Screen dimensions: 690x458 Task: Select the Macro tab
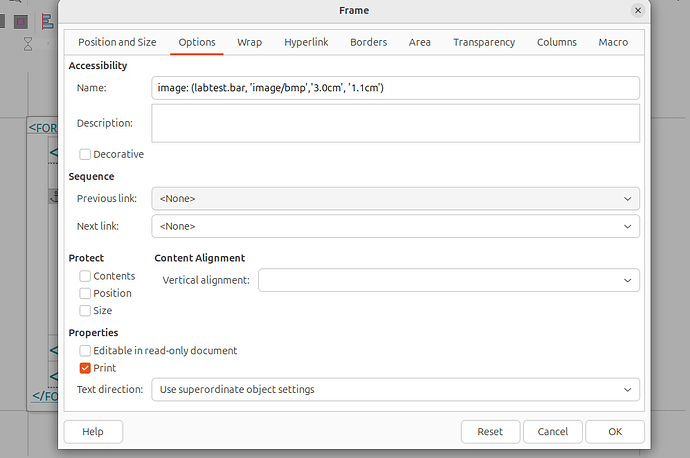pos(613,42)
